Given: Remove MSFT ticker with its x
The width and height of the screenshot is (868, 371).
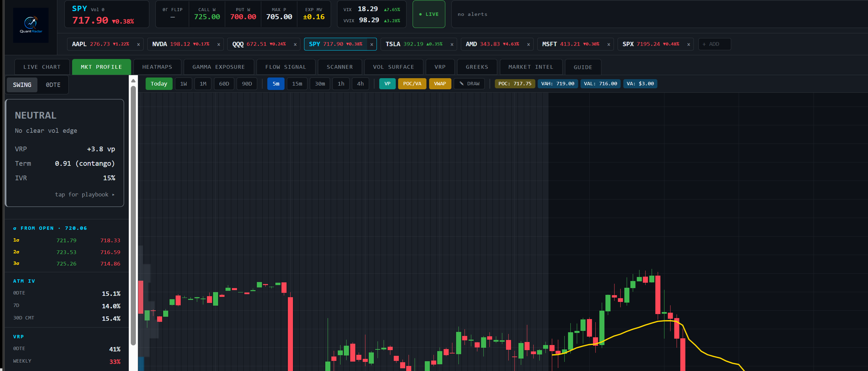Looking at the screenshot, I should coord(608,44).
